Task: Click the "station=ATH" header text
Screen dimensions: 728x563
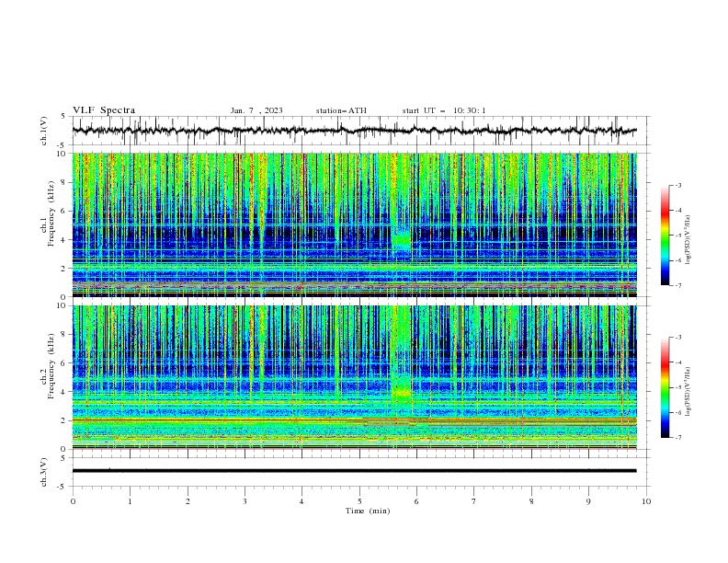Action: 341,110
